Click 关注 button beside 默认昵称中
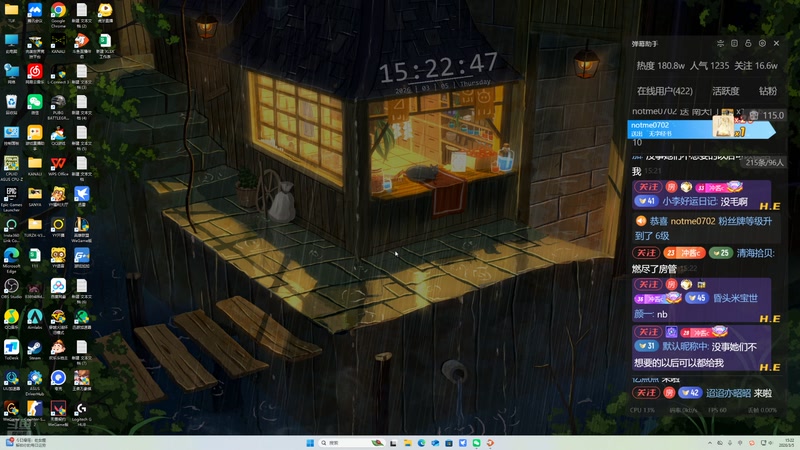This screenshot has height=450, width=800. pyautogui.click(x=648, y=332)
